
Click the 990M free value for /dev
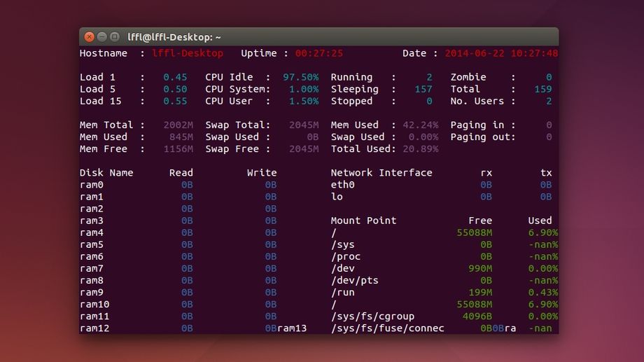[x=480, y=268]
